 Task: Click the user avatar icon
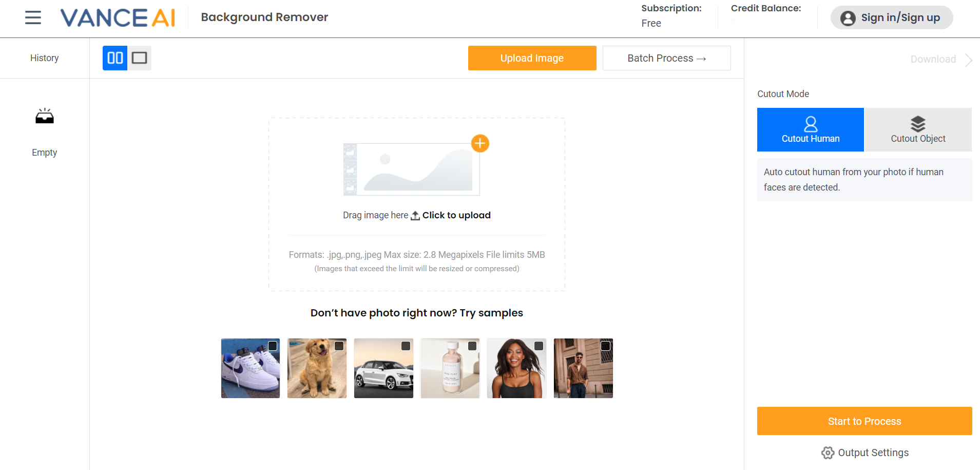848,18
